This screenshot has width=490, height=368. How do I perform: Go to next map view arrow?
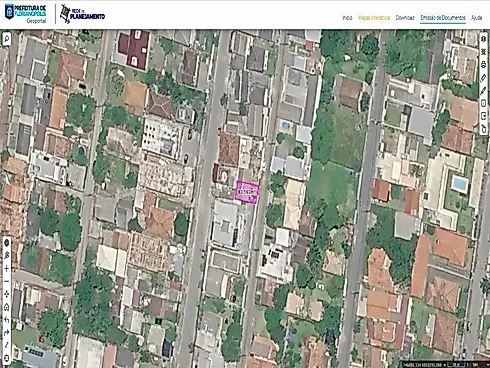click(x=6, y=332)
